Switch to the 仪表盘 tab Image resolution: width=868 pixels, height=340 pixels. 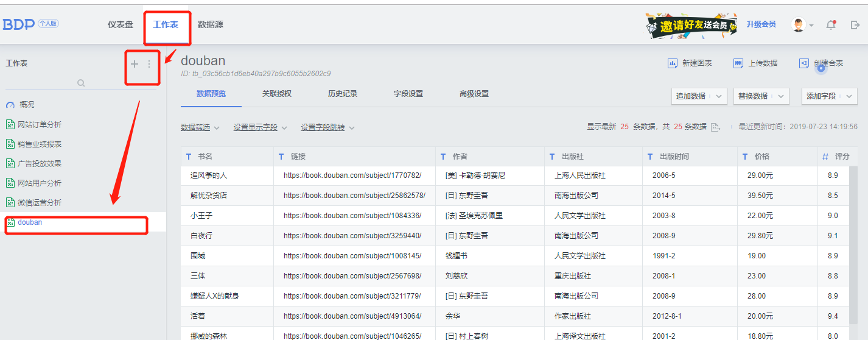121,24
